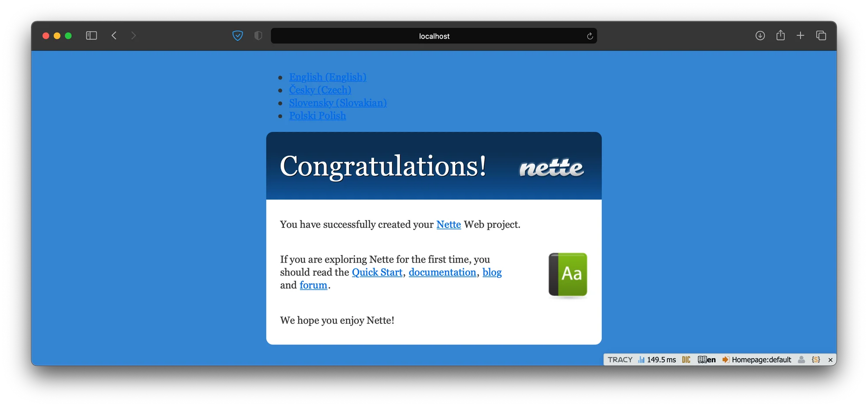Open the user identity panel in Tracy bar
The height and width of the screenshot is (407, 868).
click(802, 360)
